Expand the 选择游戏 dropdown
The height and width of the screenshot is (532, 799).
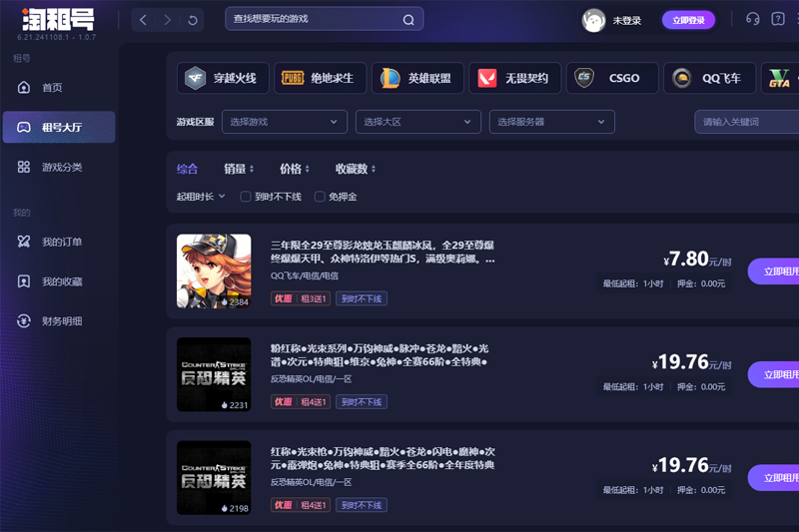click(x=284, y=122)
